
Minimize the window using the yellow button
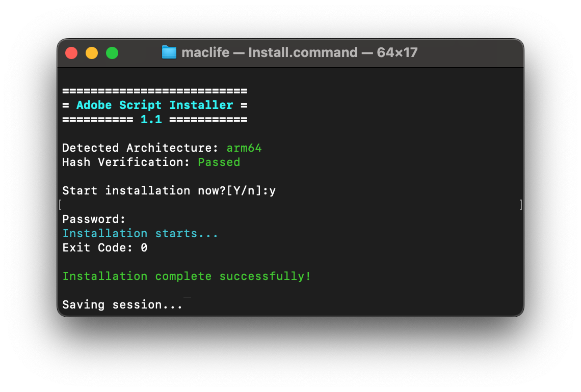click(x=92, y=53)
